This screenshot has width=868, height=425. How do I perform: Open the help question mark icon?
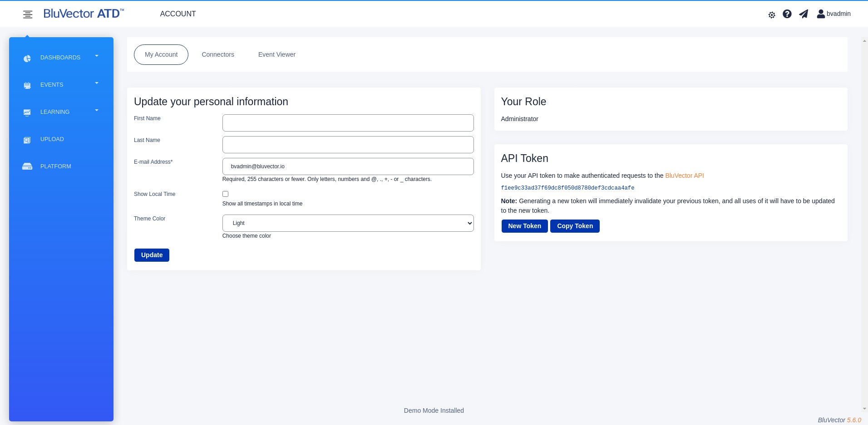click(787, 14)
